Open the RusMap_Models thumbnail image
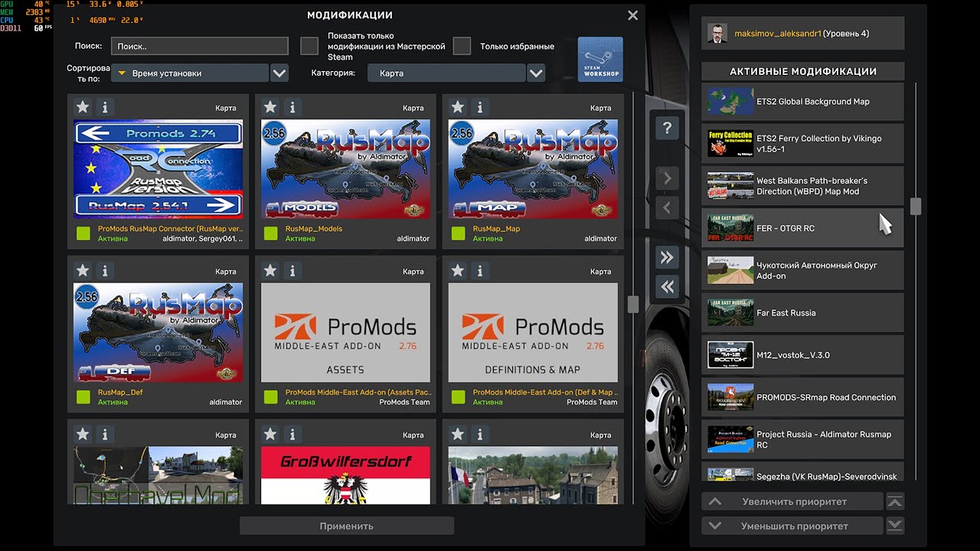 click(x=346, y=169)
